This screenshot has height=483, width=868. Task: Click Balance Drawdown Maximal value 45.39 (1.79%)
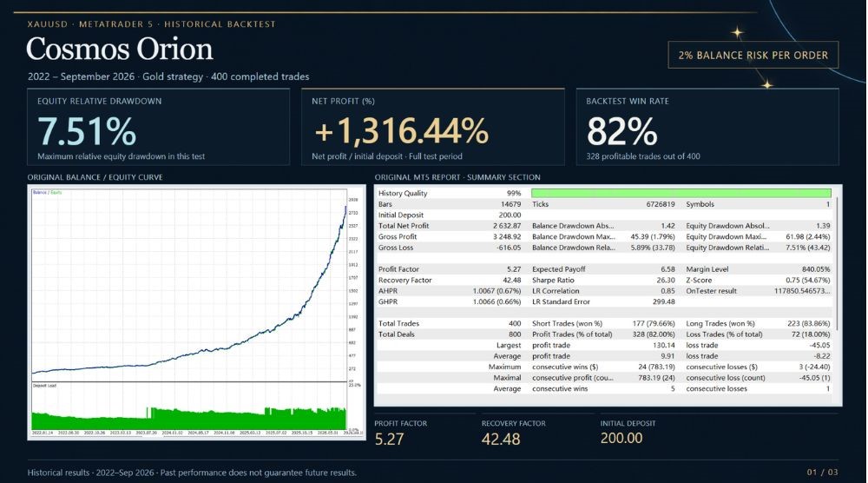pos(653,236)
